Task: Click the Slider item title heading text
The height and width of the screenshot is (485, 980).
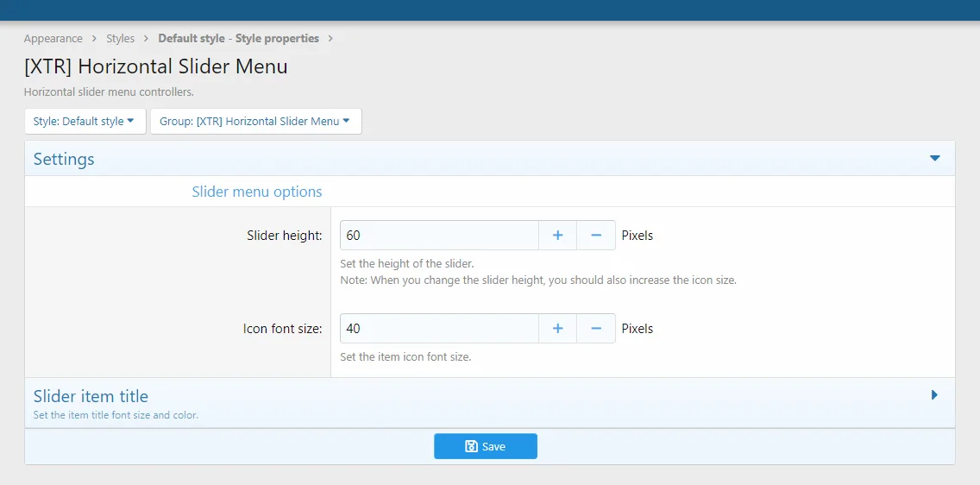Action: point(91,396)
